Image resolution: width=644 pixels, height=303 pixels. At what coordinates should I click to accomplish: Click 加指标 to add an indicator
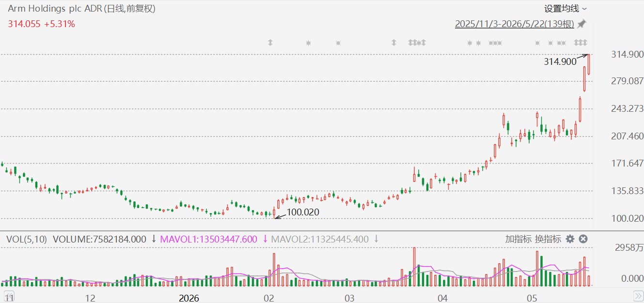coord(518,239)
